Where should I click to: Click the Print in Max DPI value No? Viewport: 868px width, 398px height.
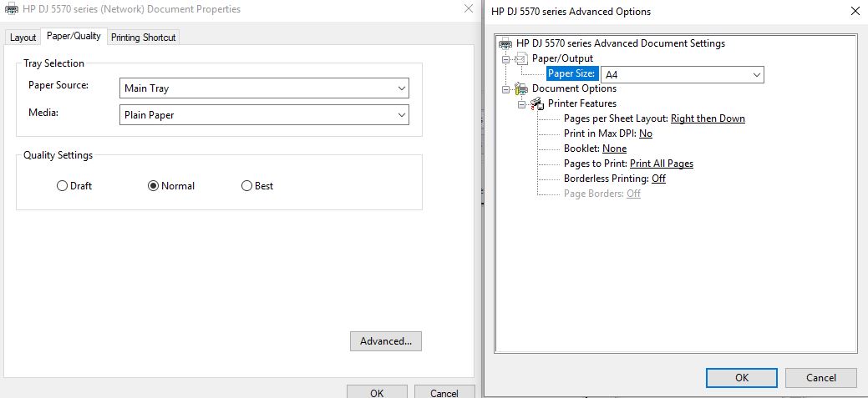pyautogui.click(x=646, y=134)
